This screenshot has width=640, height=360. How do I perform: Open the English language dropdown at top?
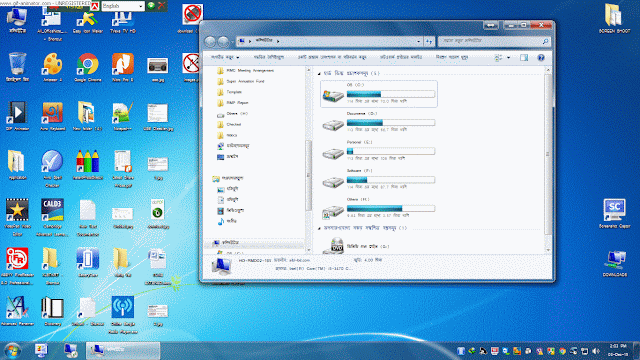[123, 6]
